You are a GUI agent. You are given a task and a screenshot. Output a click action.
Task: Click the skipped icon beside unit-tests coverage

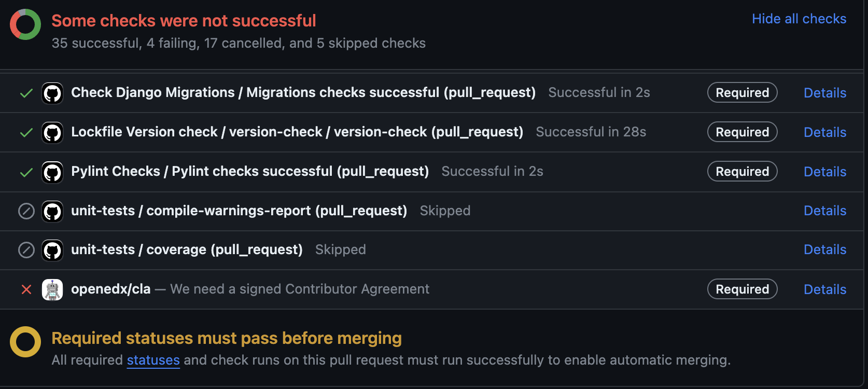pyautogui.click(x=26, y=250)
